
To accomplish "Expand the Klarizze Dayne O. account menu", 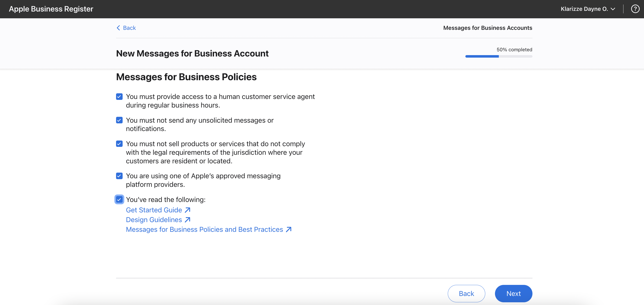I will [588, 9].
